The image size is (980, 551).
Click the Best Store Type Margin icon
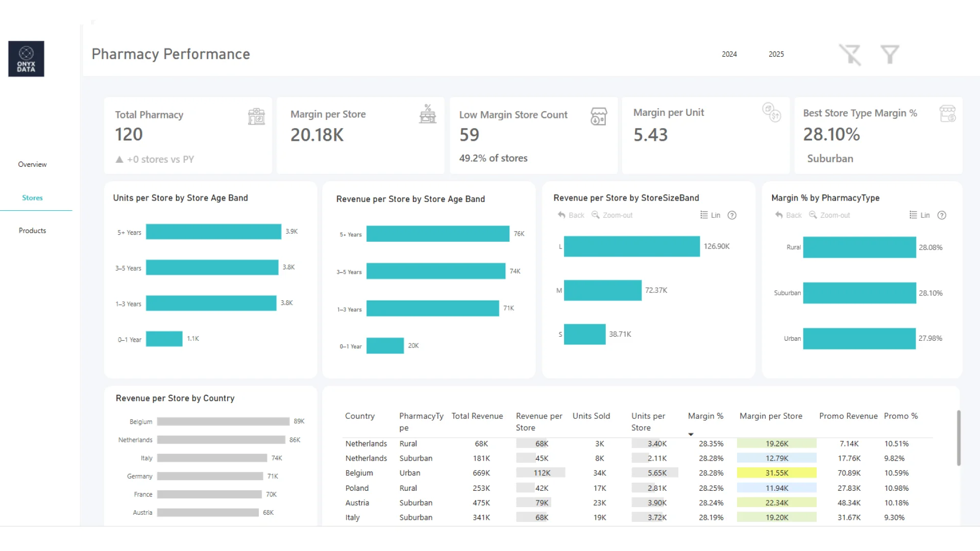point(947,114)
